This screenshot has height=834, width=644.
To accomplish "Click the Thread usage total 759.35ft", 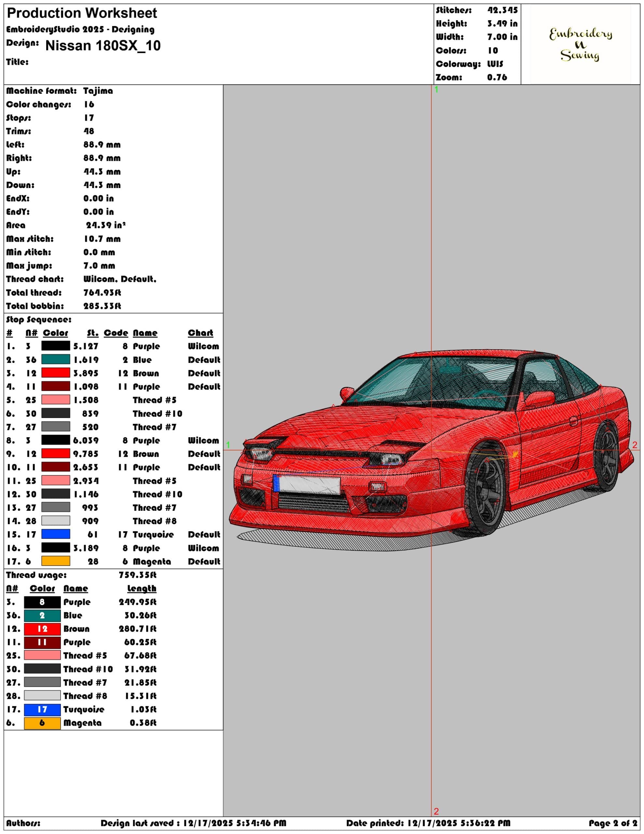I will 137,575.
